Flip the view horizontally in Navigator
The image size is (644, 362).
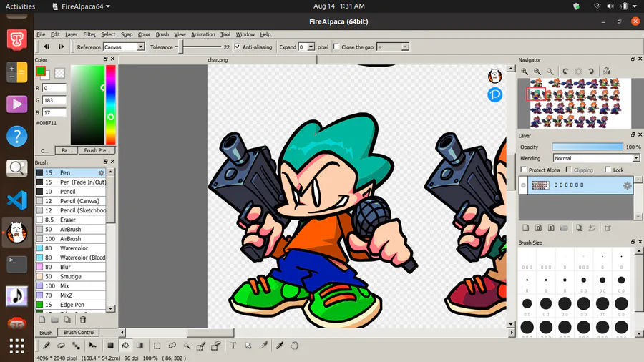tap(607, 72)
